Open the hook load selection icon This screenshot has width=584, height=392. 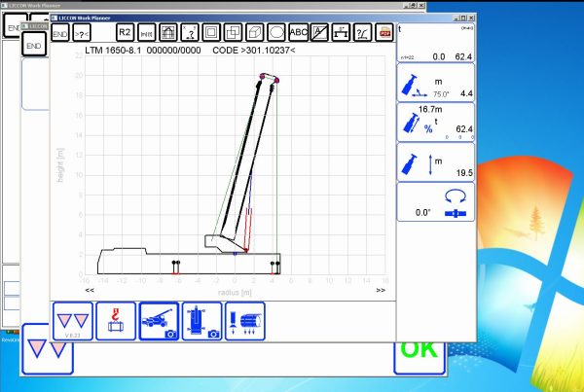[116, 321]
